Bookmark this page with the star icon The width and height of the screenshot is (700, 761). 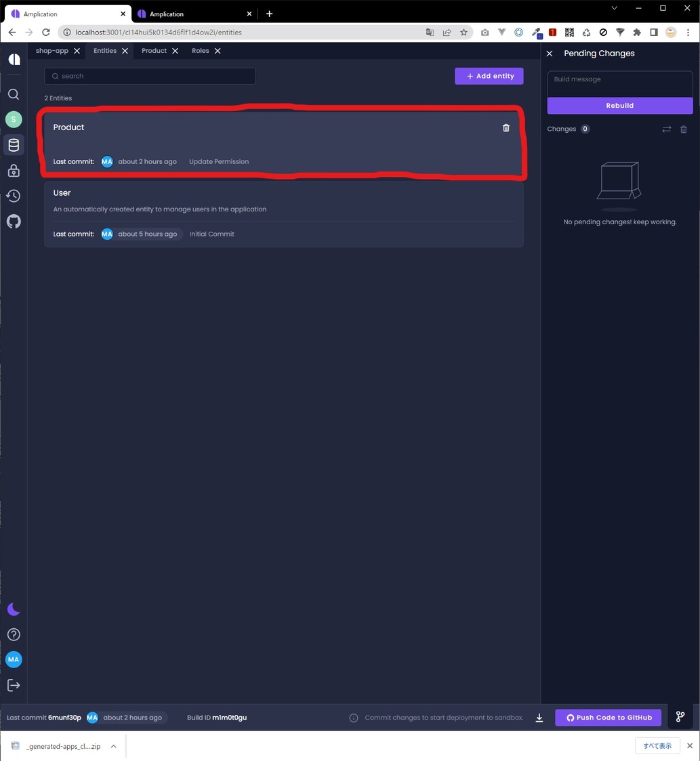(464, 33)
